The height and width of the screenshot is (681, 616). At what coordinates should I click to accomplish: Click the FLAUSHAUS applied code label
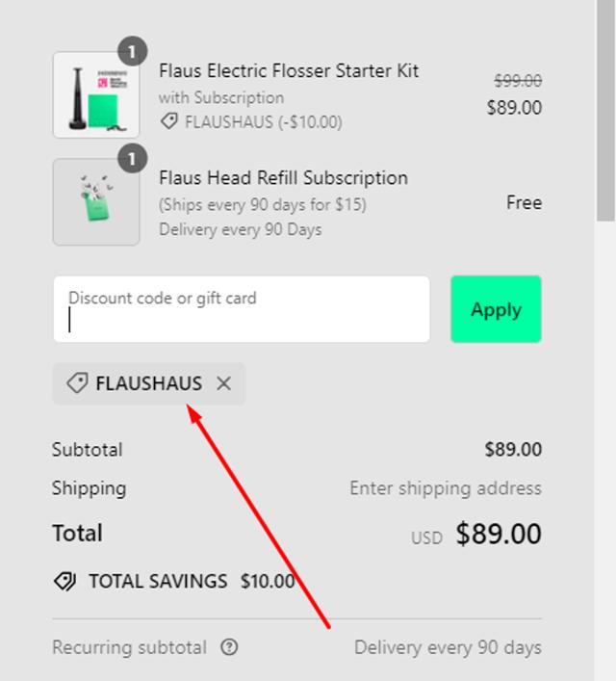point(149,383)
